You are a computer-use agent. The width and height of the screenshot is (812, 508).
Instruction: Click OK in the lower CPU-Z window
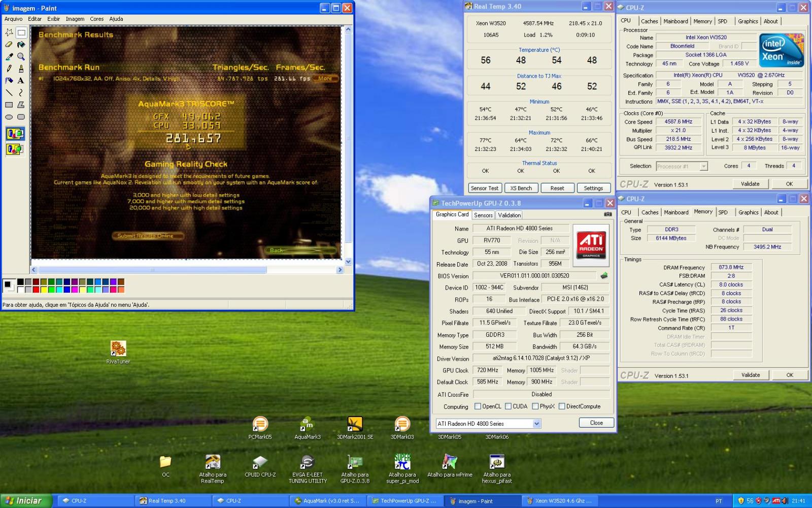(790, 375)
